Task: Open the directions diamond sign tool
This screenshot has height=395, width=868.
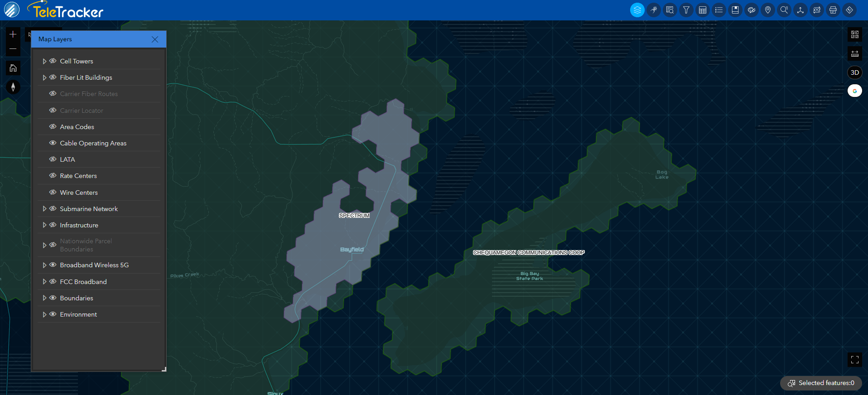Action: [849, 10]
